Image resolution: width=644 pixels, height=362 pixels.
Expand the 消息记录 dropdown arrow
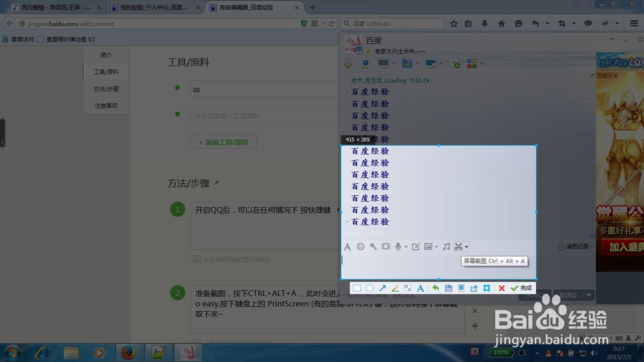tap(591, 247)
